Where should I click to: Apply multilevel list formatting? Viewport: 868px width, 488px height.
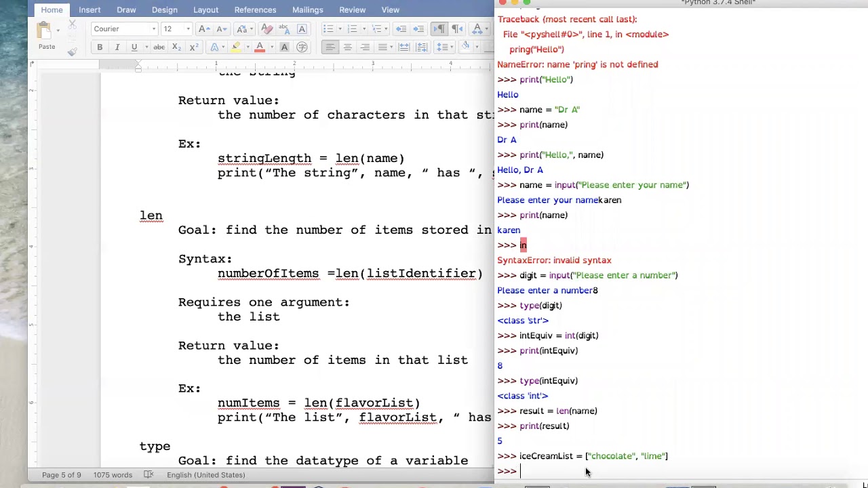pos(377,28)
